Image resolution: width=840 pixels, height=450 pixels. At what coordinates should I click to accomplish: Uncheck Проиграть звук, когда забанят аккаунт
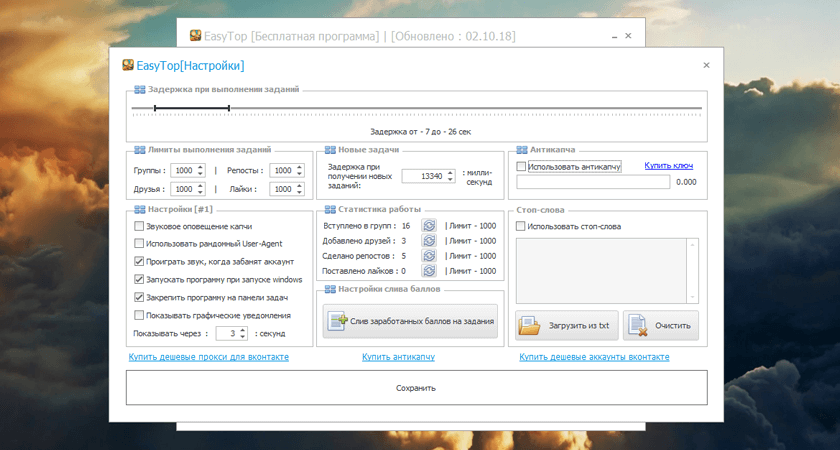click(139, 262)
